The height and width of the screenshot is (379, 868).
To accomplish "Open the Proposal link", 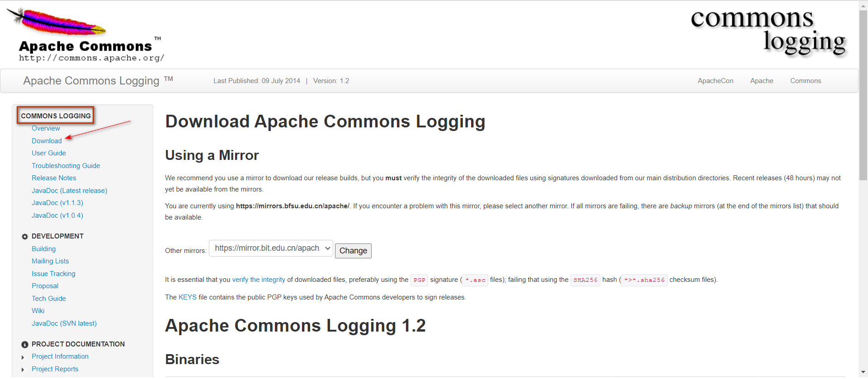I will click(x=45, y=286).
